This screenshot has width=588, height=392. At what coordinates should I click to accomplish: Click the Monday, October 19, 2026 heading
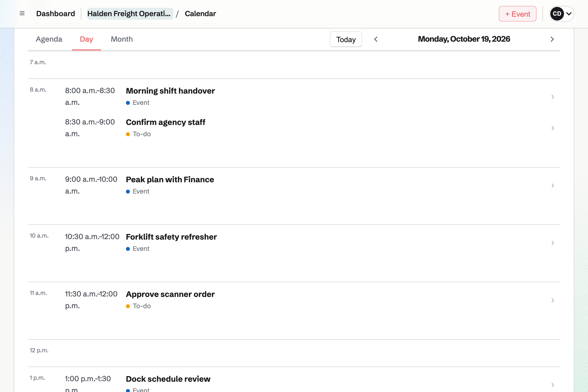pyautogui.click(x=464, y=39)
